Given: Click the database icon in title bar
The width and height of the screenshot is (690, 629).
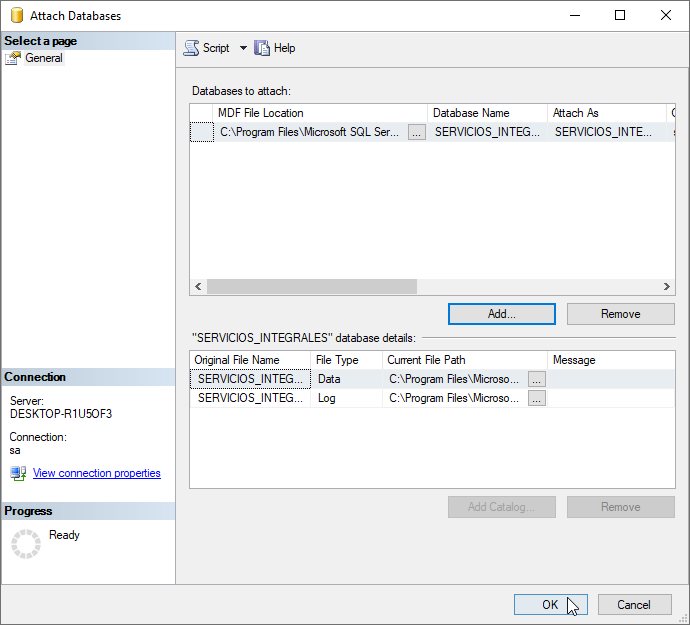Looking at the screenshot, I should (14, 16).
